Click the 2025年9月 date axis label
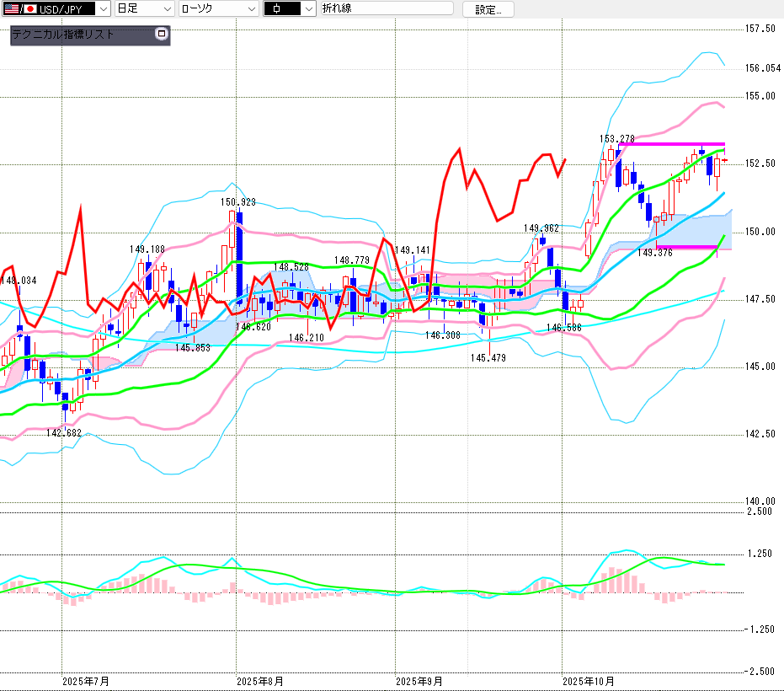784x691 pixels. point(419,680)
